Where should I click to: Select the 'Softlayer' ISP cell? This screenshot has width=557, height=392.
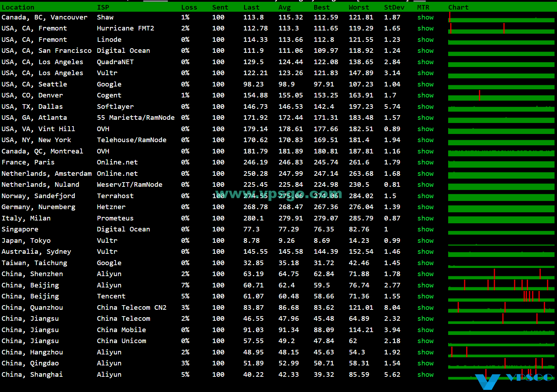click(115, 107)
